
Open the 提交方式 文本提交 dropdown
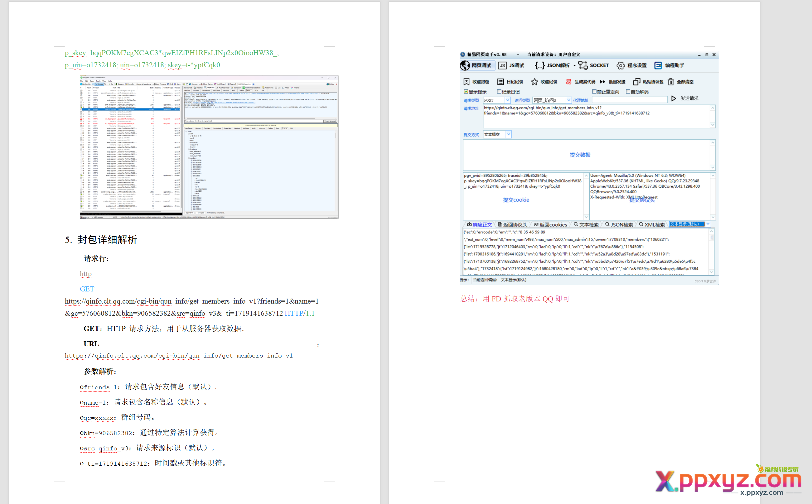(x=509, y=134)
